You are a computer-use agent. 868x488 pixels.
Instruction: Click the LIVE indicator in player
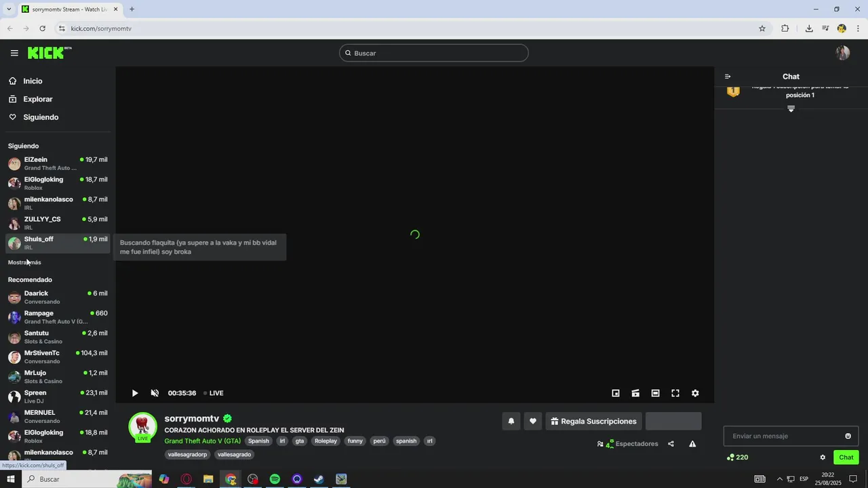point(214,393)
